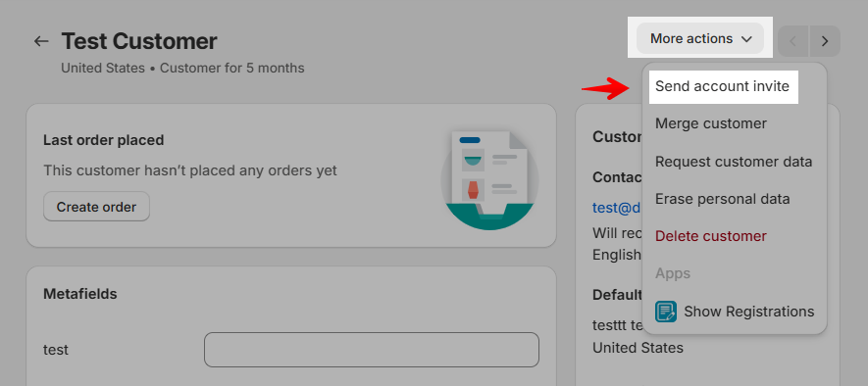Image resolution: width=868 pixels, height=386 pixels.
Task: Choose Merge customer from menu
Action: (711, 123)
